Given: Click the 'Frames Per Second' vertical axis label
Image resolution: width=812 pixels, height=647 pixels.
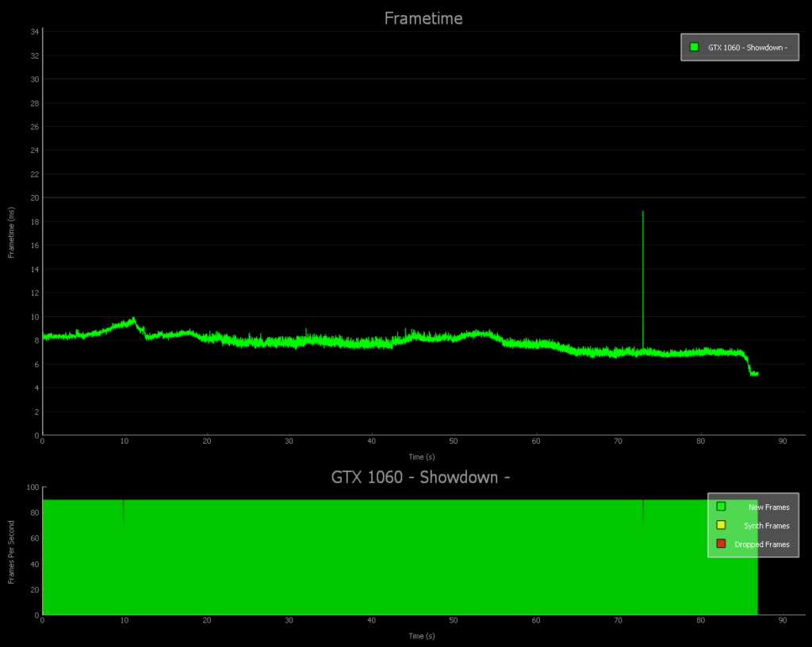Looking at the screenshot, I should pos(12,553).
